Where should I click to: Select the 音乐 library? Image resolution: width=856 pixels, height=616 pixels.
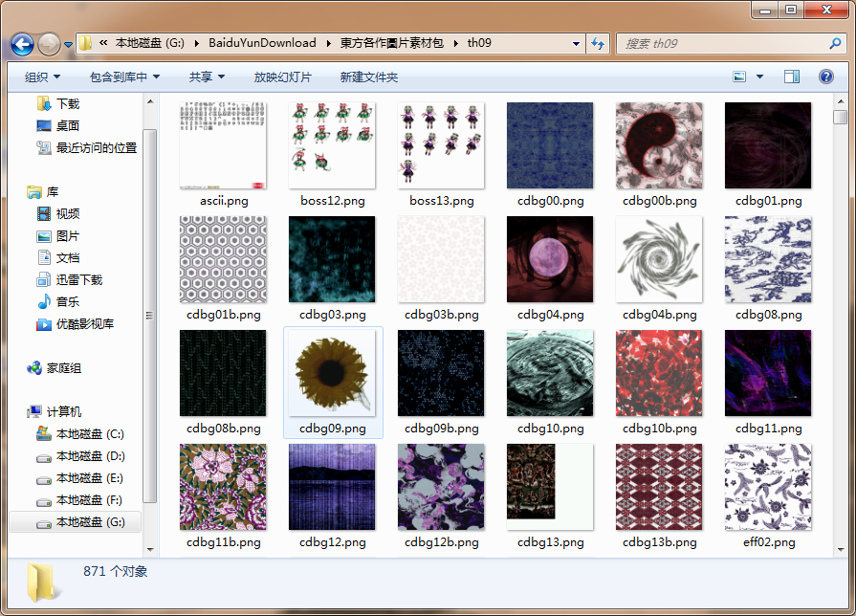67,301
